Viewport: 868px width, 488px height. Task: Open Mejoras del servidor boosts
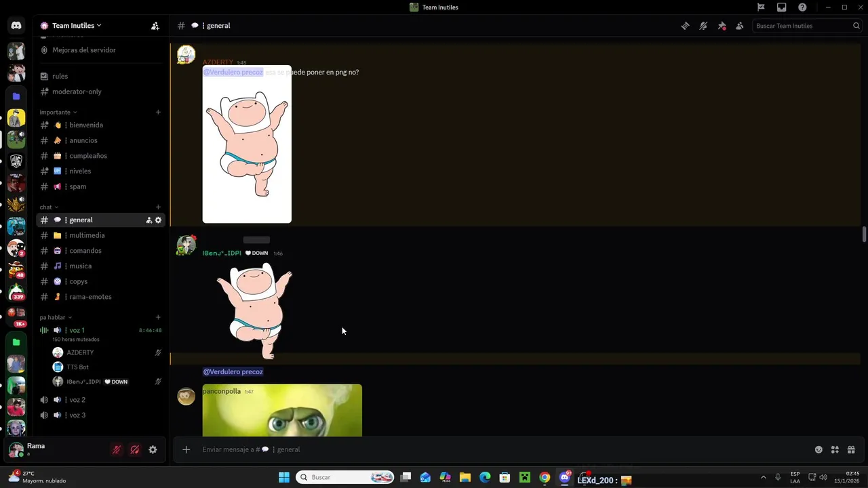tap(100, 50)
